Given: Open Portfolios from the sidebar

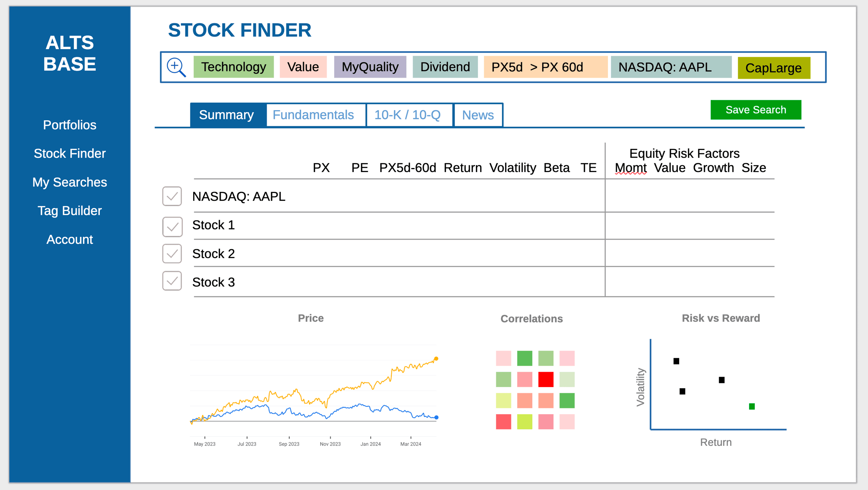Looking at the screenshot, I should click(x=69, y=125).
